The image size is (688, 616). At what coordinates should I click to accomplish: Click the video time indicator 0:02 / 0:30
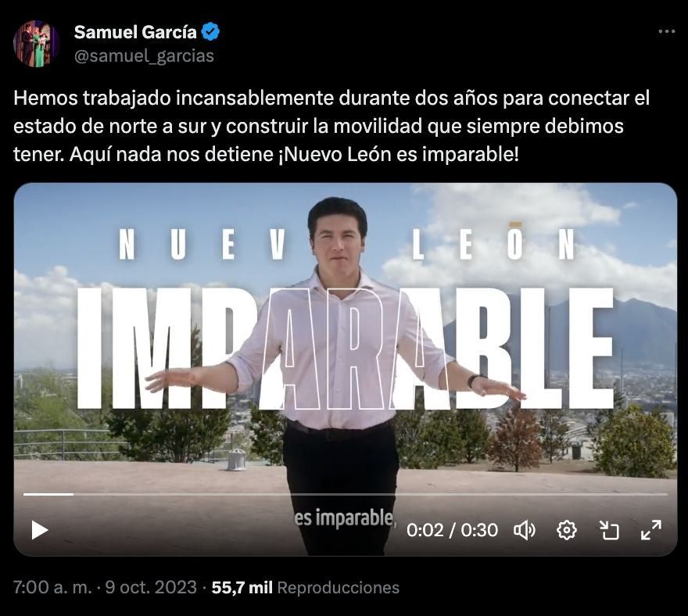tap(452, 531)
